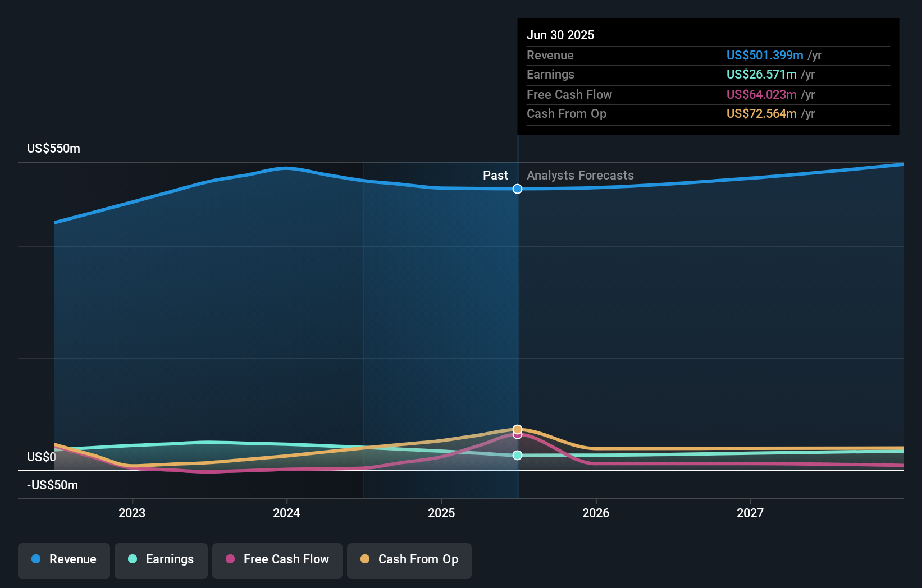Click the 'Earnings' row label in tooltip

point(550,74)
